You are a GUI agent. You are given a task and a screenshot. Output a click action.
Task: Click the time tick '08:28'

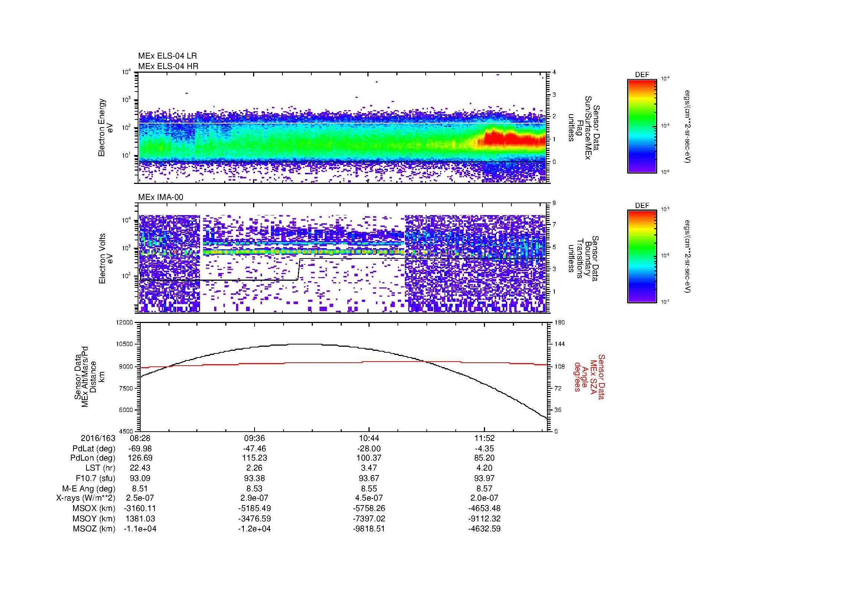click(x=140, y=438)
